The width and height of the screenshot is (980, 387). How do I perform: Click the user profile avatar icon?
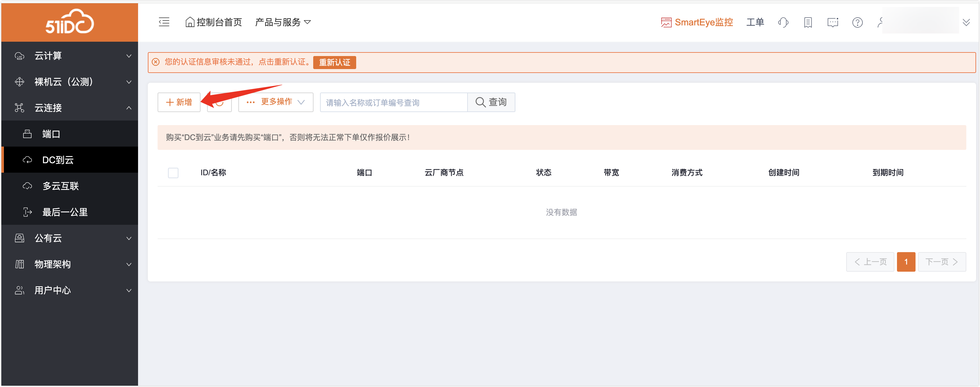point(880,22)
